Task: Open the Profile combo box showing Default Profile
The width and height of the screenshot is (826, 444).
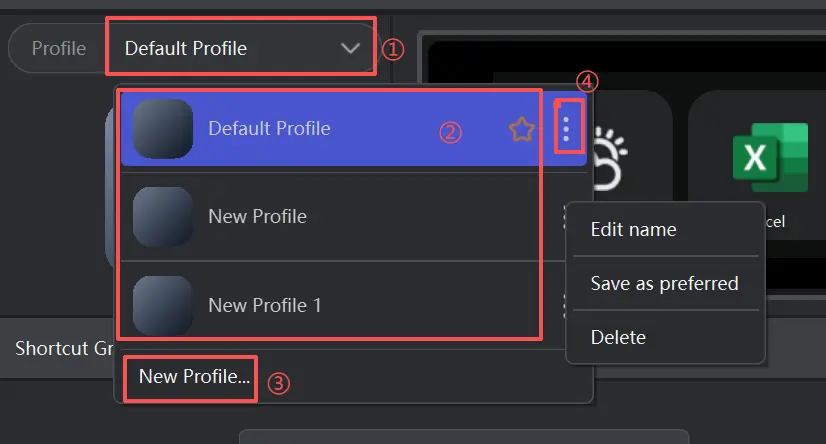Action: [241, 48]
